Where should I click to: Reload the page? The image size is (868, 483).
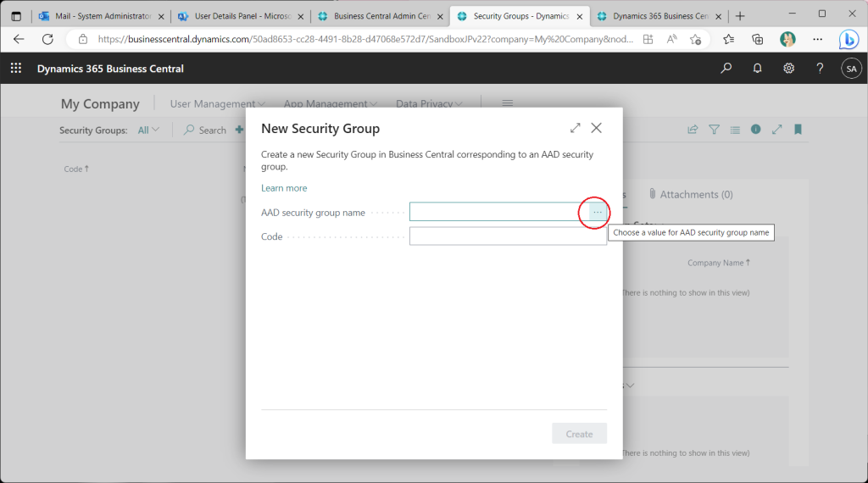click(47, 39)
